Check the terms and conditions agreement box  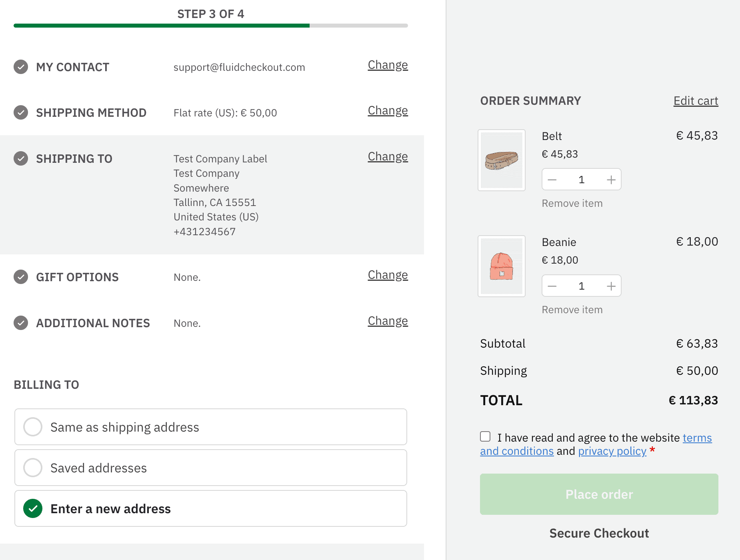[485, 436]
